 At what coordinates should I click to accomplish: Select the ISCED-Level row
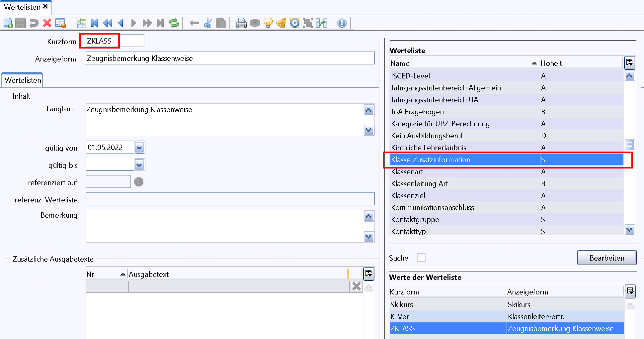pyautogui.click(x=507, y=76)
